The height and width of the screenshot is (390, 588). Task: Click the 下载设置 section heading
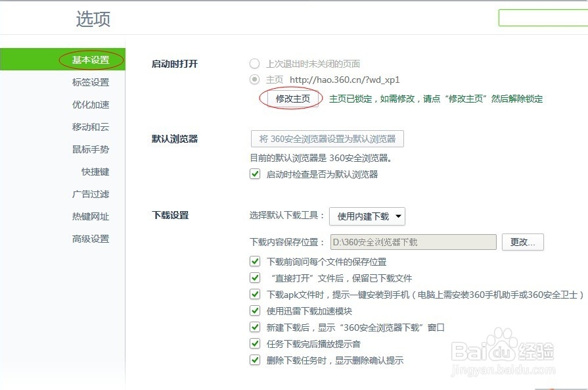point(170,215)
